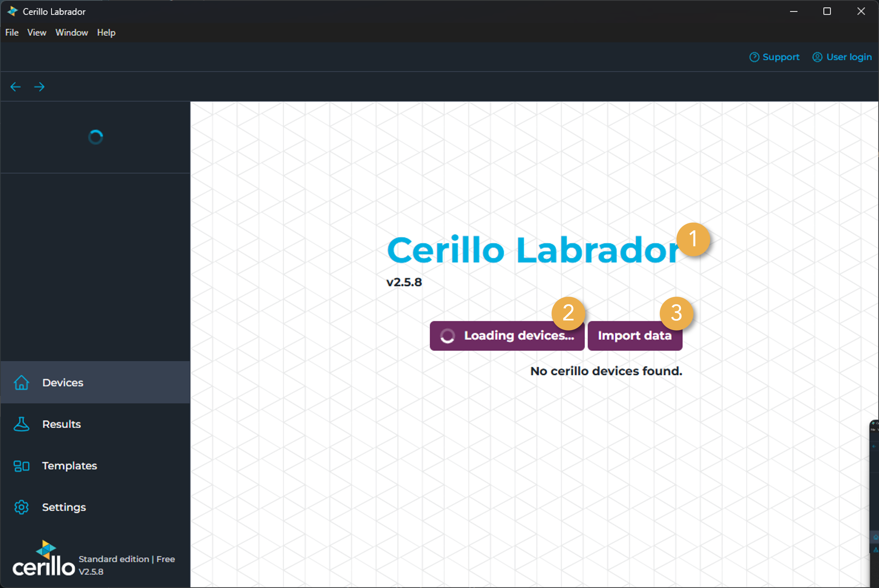Click the Devices home icon in sidebar

[21, 382]
